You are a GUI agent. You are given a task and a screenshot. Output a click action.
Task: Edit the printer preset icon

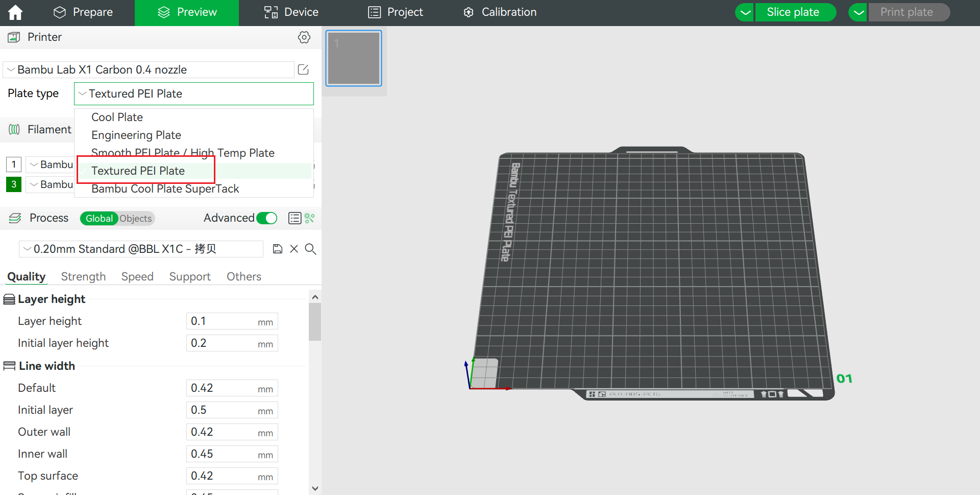[x=303, y=69]
